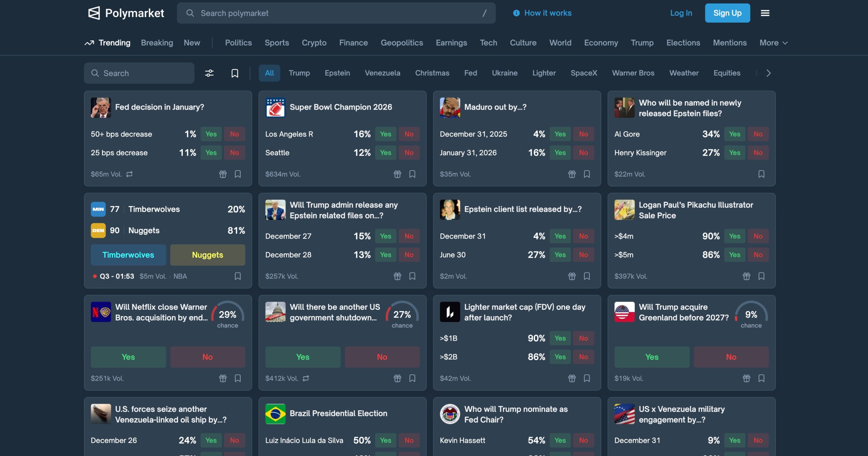Expand the More categories dropdown

pos(773,43)
